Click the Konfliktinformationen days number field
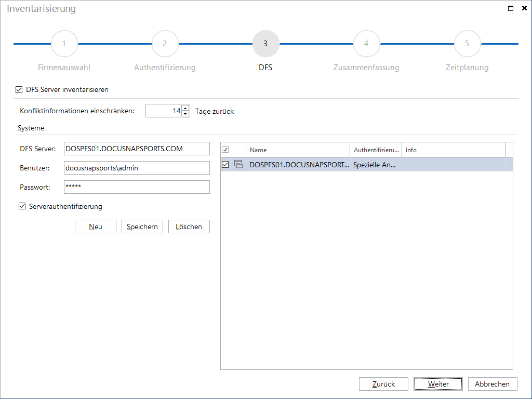The image size is (532, 399). coord(164,111)
